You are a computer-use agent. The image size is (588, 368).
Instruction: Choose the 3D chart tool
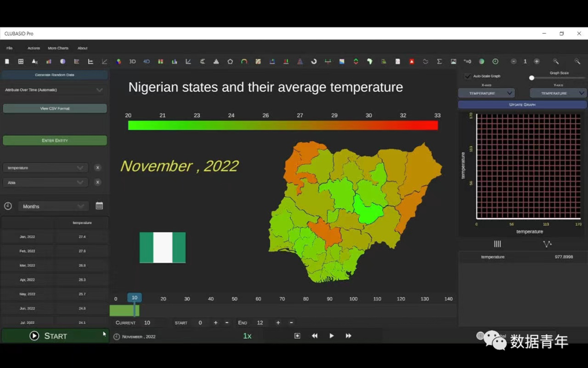pyautogui.click(x=132, y=61)
